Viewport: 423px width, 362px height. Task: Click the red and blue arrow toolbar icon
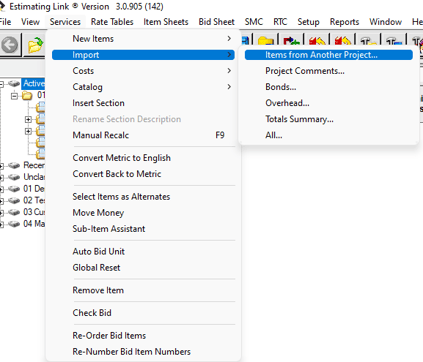(x=291, y=41)
